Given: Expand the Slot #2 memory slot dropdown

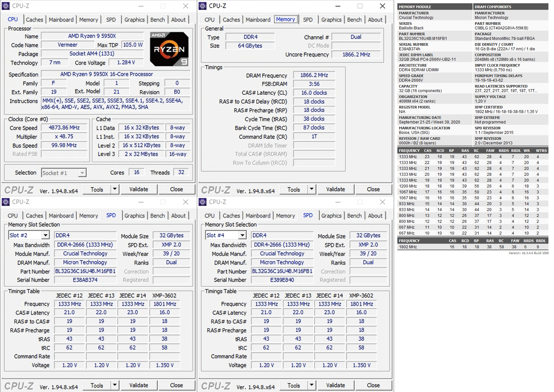Looking at the screenshot, I should pyautogui.click(x=45, y=235).
